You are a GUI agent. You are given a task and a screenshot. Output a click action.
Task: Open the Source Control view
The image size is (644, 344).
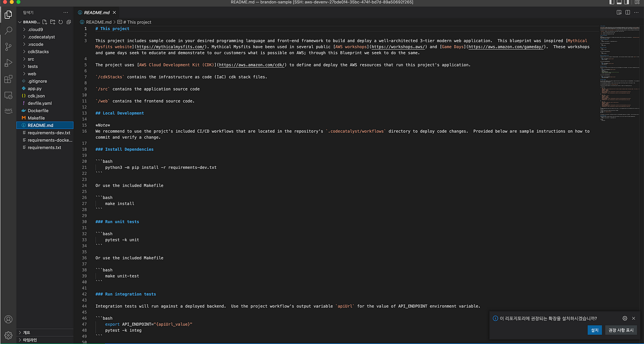[x=8, y=47]
